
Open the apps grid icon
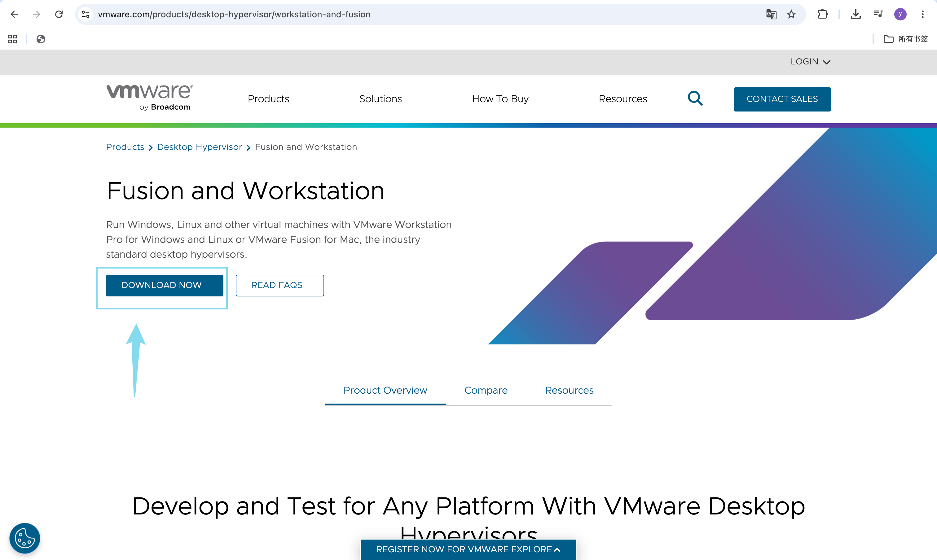pos(12,39)
